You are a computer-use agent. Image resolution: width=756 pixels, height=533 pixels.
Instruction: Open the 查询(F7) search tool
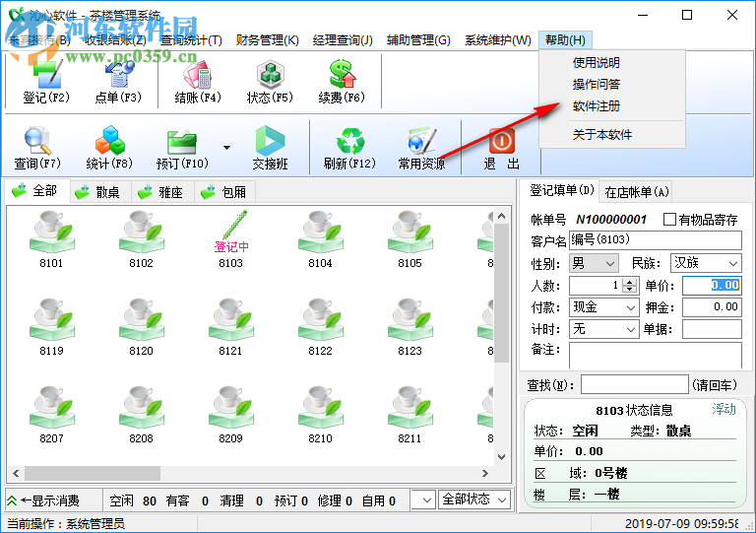[37, 148]
